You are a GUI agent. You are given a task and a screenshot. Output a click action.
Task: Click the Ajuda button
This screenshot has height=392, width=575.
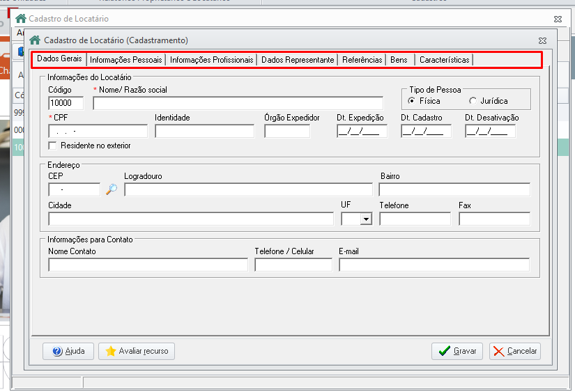(x=68, y=351)
